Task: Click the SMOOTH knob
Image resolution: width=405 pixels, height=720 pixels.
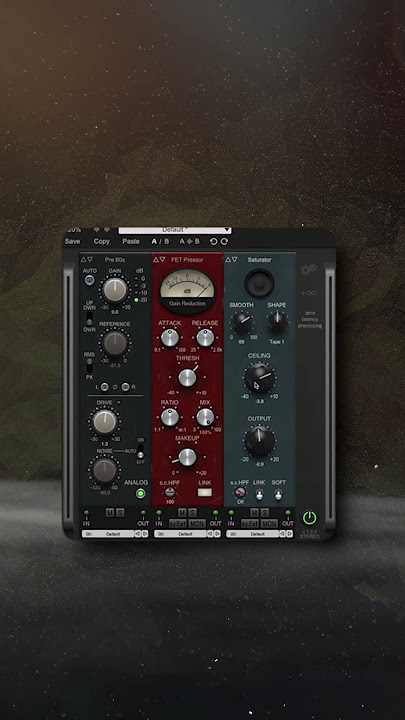Action: [242, 322]
